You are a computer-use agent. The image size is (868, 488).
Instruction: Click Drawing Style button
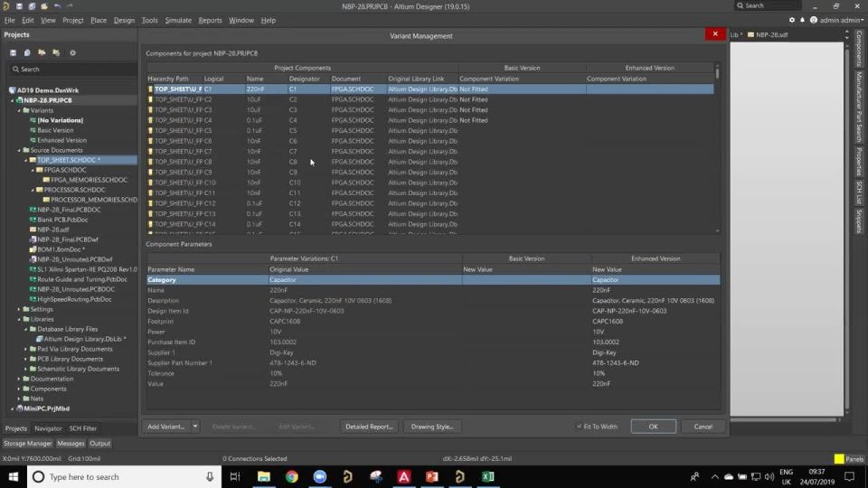click(x=432, y=427)
